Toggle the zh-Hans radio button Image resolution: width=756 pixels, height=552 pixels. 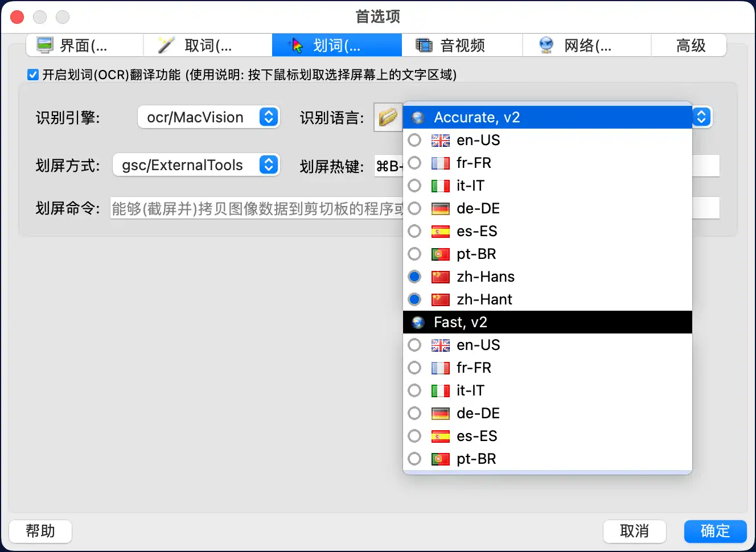click(x=414, y=277)
